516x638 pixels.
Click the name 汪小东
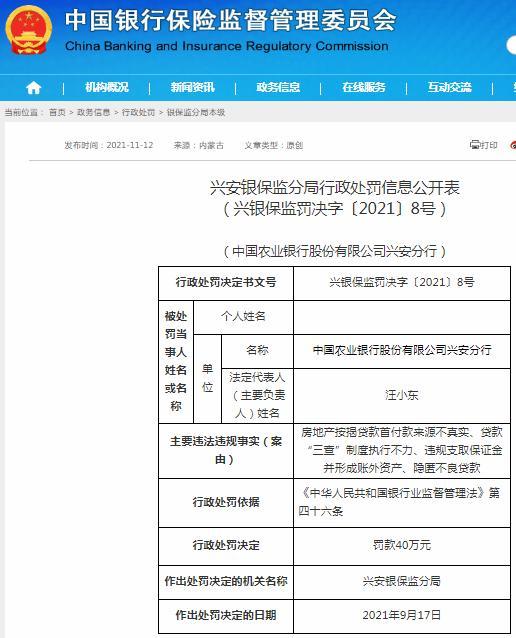[x=402, y=395]
